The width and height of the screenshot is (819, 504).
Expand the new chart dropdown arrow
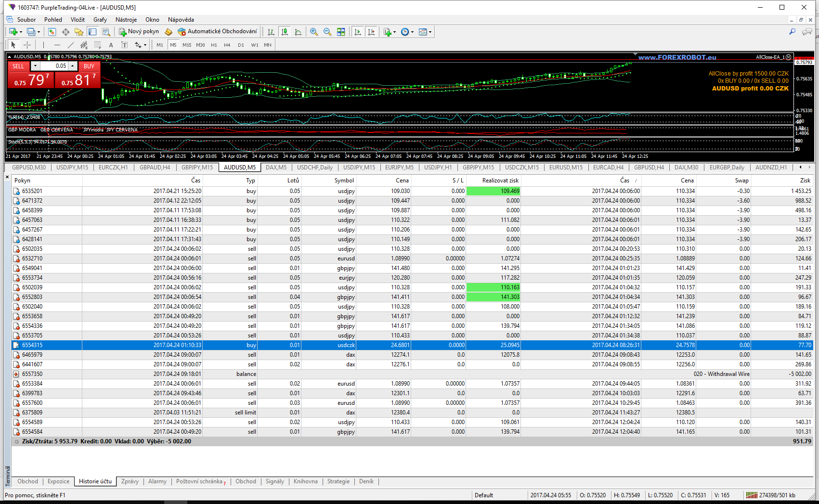(21, 32)
